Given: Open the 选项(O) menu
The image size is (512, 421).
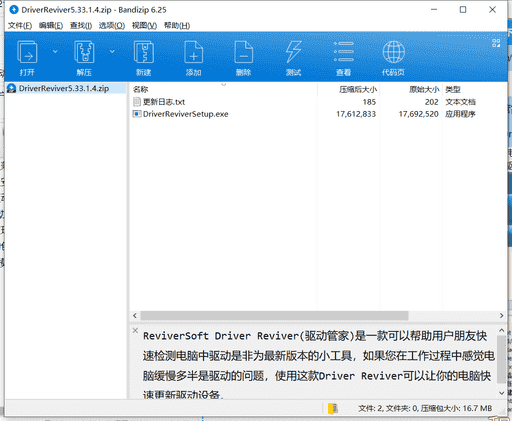Looking at the screenshot, I should pyautogui.click(x=112, y=26).
